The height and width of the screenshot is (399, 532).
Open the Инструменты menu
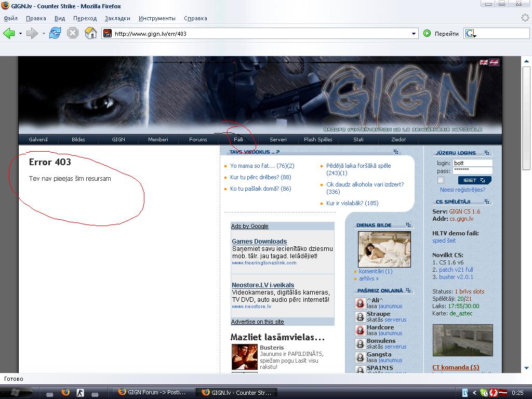(157, 18)
